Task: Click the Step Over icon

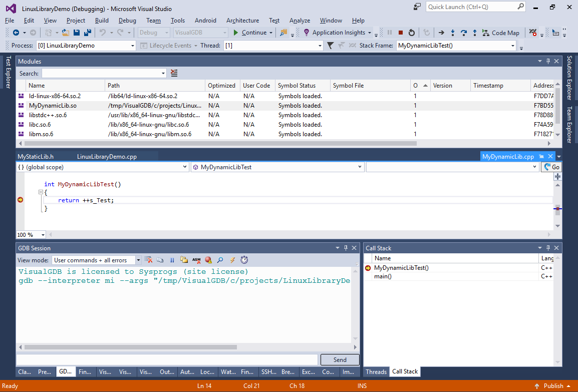Action: point(464,33)
